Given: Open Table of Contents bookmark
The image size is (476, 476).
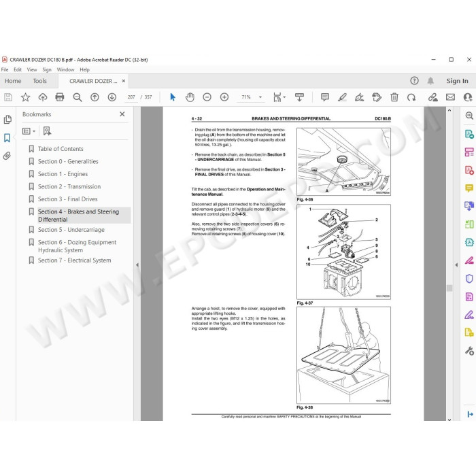Looking at the screenshot, I should click(61, 149).
